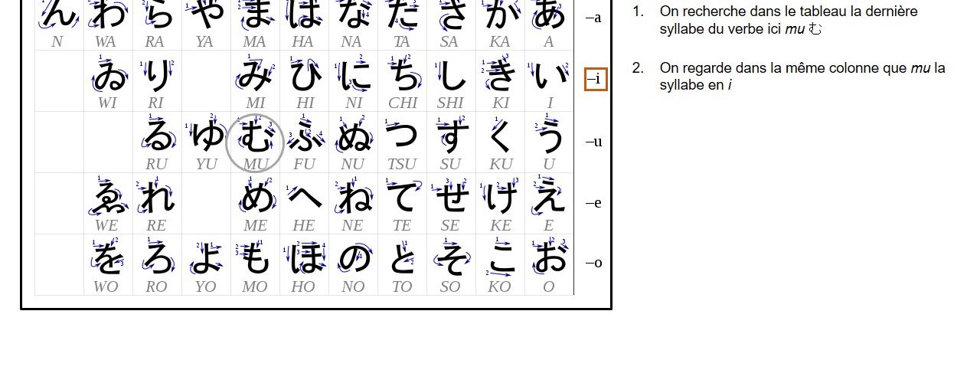Click the HE hiragana へ character
This screenshot has height=383, width=980.
(304, 198)
